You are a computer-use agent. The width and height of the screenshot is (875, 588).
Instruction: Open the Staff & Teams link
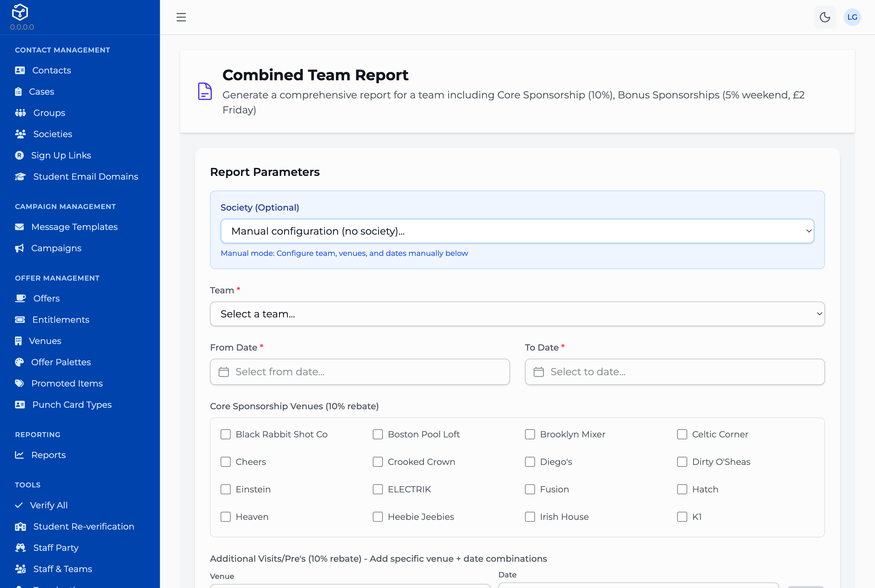pos(62,569)
